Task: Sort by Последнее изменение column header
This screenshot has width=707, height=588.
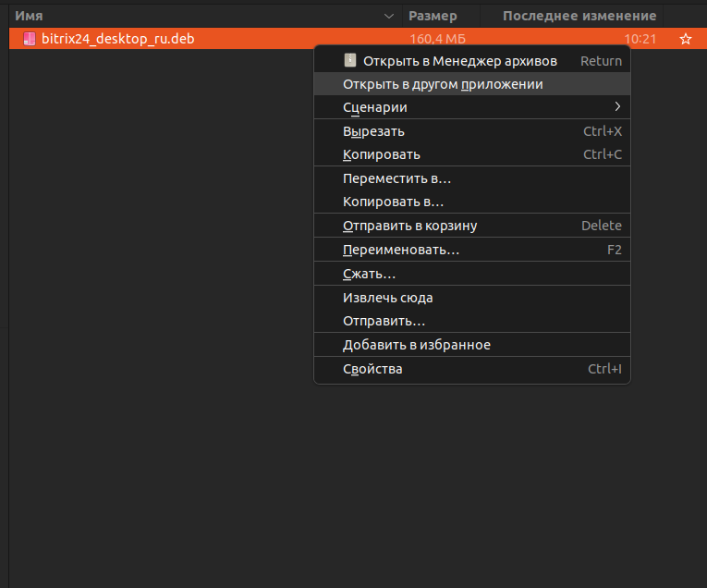Action: pyautogui.click(x=572, y=16)
